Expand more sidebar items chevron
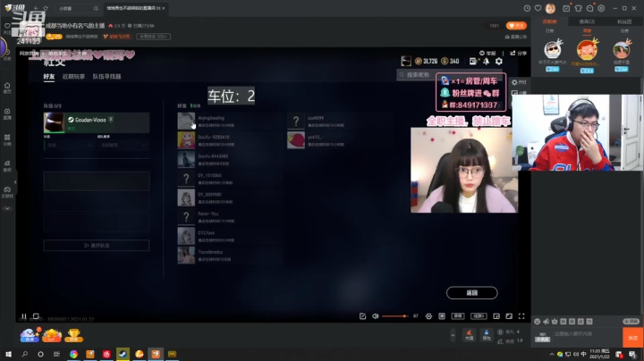Viewport: 644px width, 361px height. pos(7,208)
